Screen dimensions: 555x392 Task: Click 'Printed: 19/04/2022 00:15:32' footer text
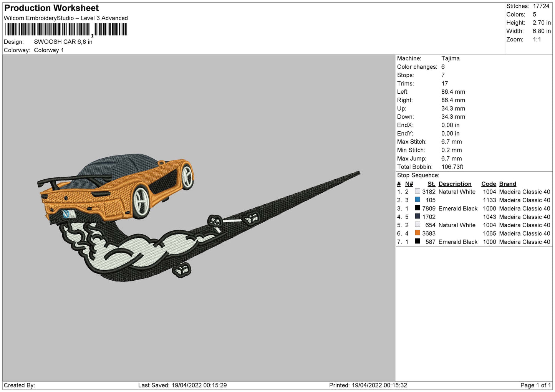point(368,385)
